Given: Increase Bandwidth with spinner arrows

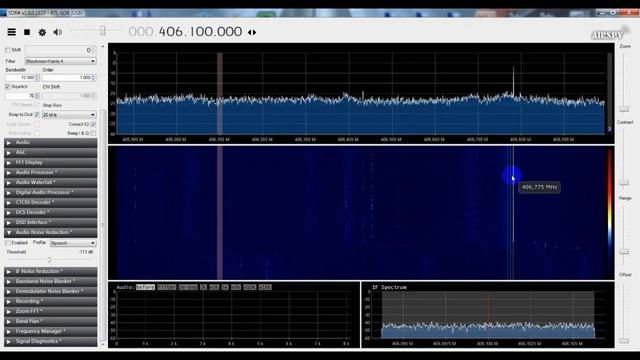Looking at the screenshot, I should [38, 76].
